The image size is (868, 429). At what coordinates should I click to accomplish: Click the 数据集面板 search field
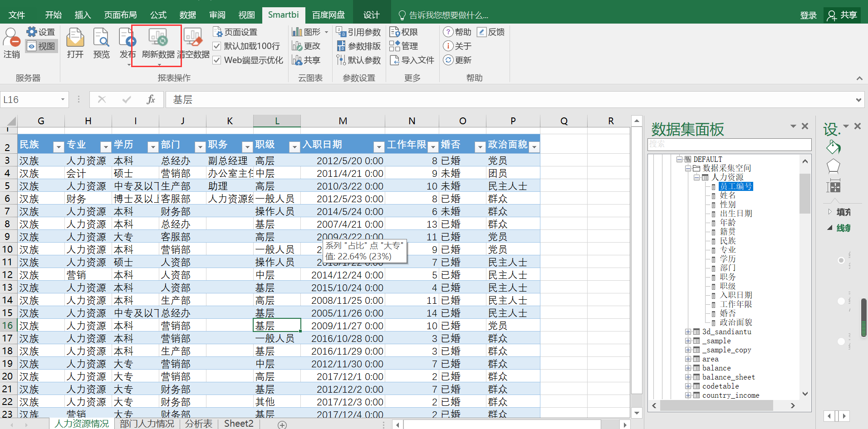coord(729,144)
